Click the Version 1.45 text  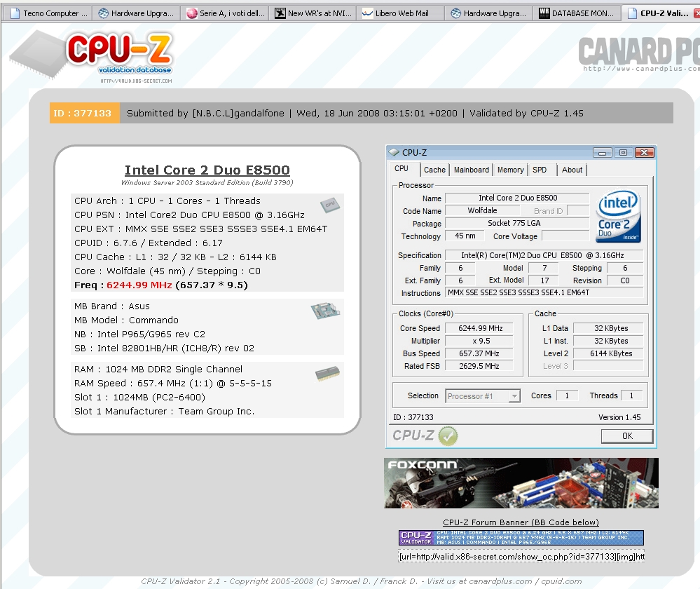619,417
